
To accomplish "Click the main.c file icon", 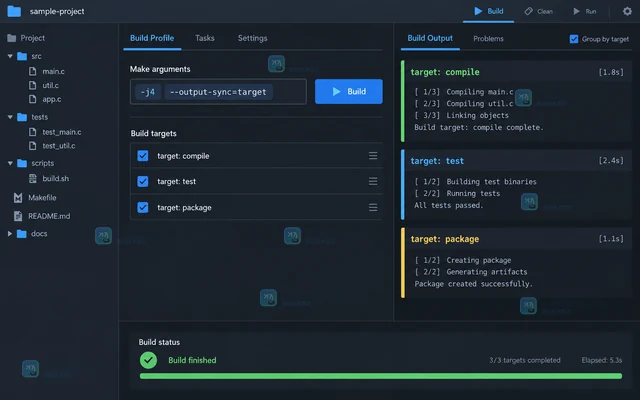I will tap(32, 71).
